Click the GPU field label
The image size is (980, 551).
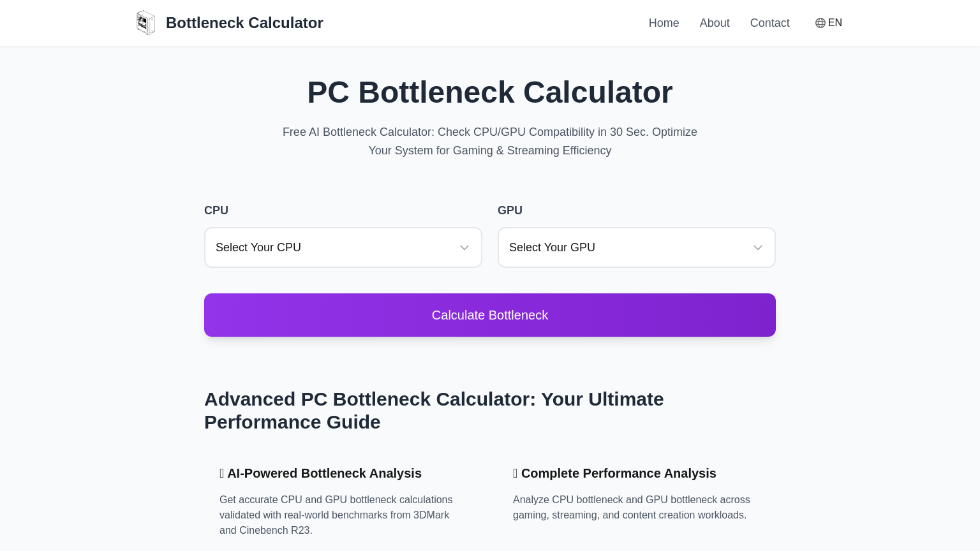point(510,210)
